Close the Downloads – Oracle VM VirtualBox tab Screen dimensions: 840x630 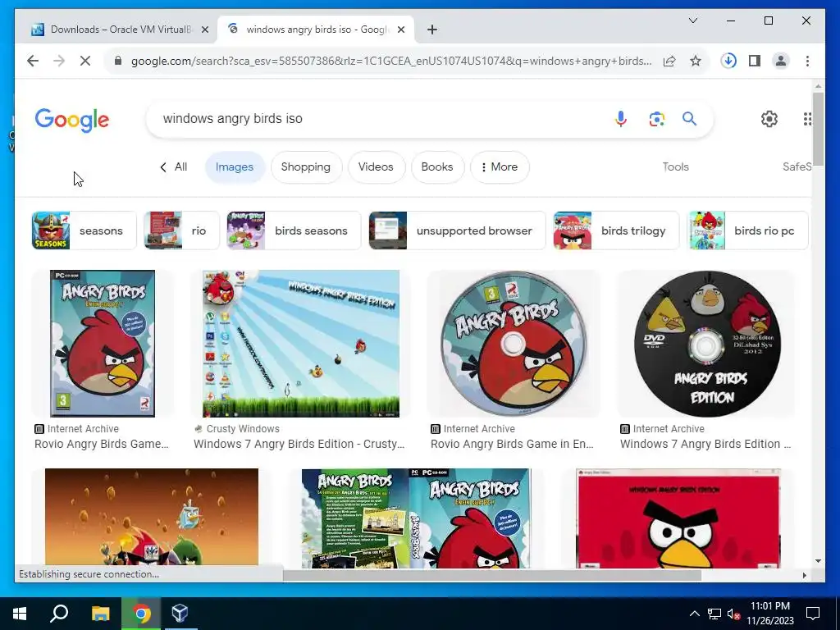point(204,30)
